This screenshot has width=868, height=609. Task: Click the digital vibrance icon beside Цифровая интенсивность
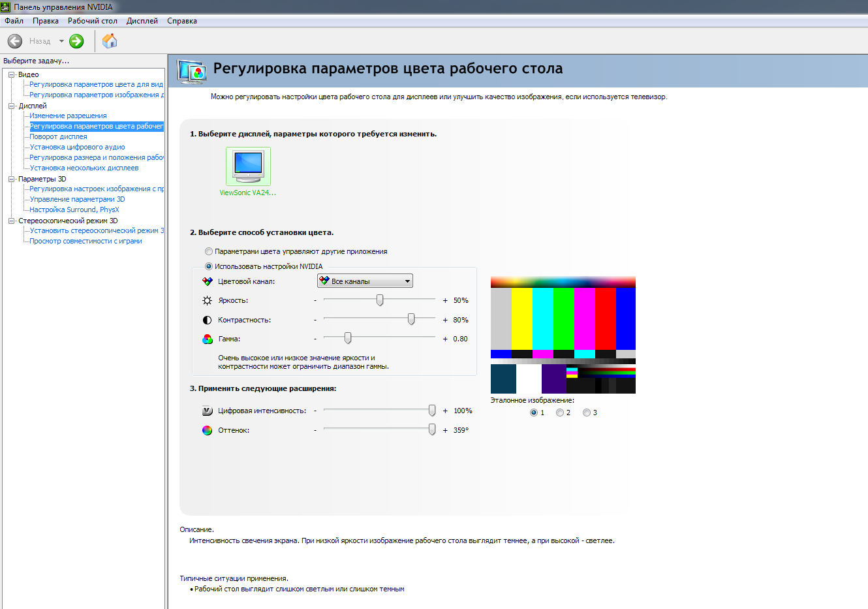(x=207, y=411)
